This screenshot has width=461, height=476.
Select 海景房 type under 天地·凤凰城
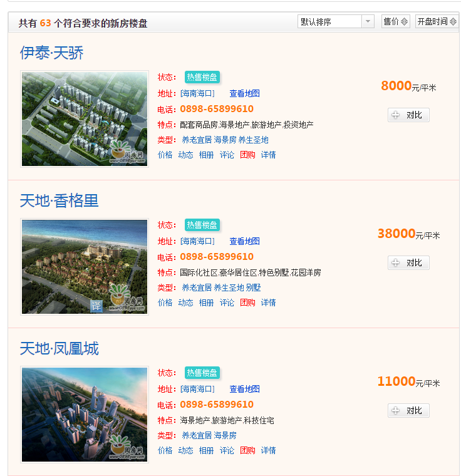tap(225, 436)
